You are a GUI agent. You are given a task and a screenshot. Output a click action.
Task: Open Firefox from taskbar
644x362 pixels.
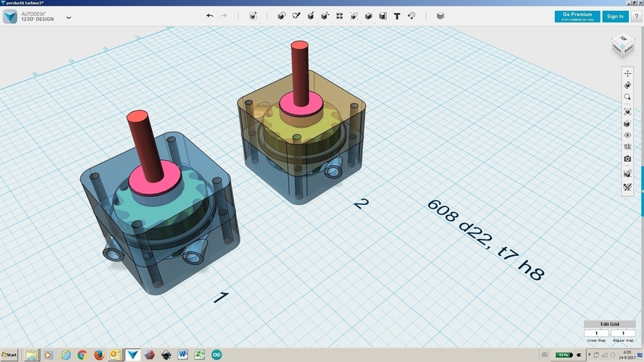(x=99, y=355)
